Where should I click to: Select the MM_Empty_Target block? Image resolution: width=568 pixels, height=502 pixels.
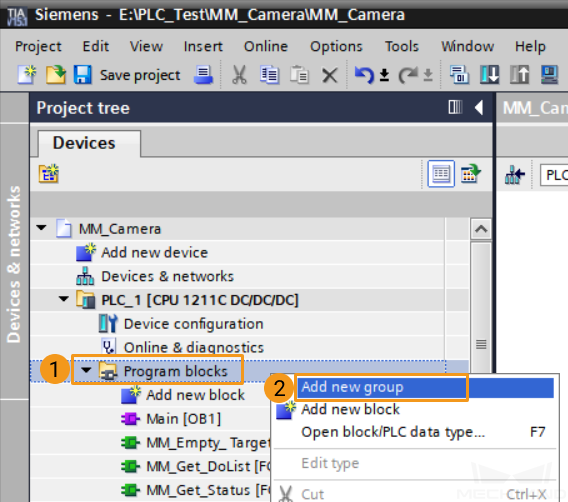(x=208, y=443)
